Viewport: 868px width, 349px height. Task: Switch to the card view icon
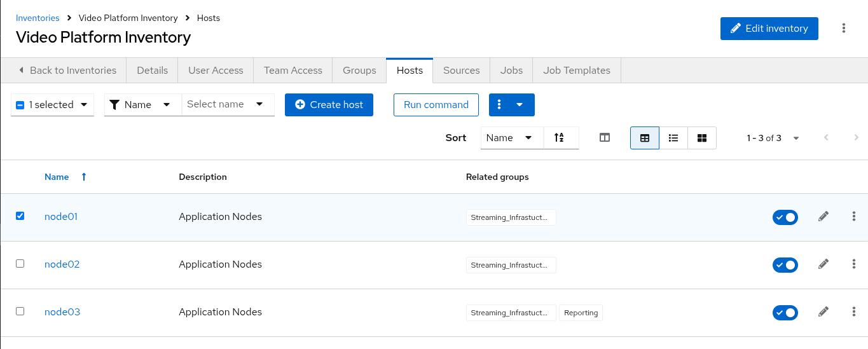(x=702, y=138)
